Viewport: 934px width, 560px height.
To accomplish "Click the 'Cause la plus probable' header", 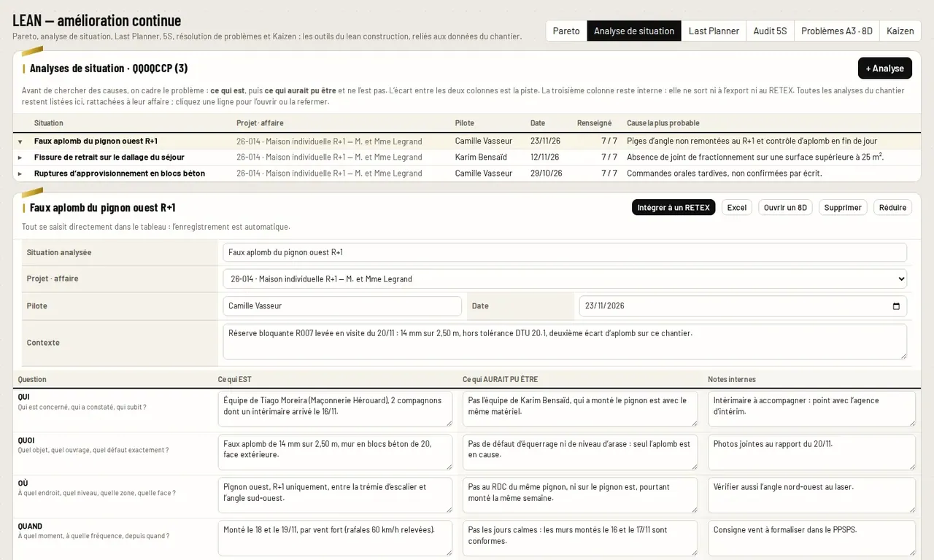I will [663, 122].
